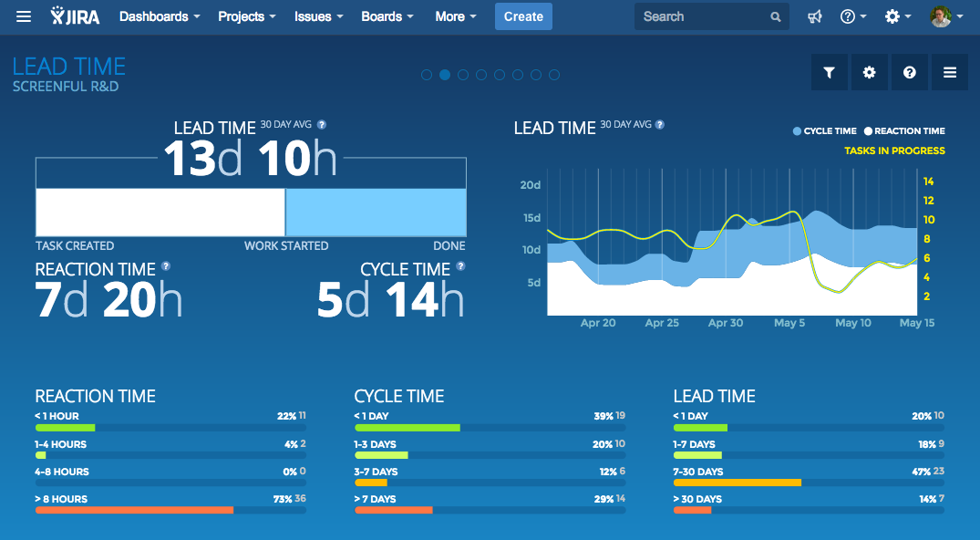This screenshot has height=540, width=980.
Task: Click Lead Time >30 DAYS orange bar
Action: tap(693, 510)
